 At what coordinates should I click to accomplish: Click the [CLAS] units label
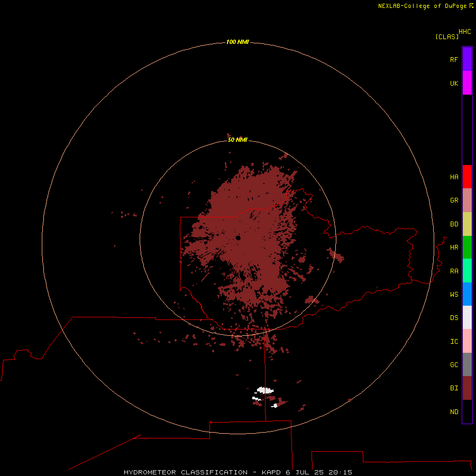447,36
